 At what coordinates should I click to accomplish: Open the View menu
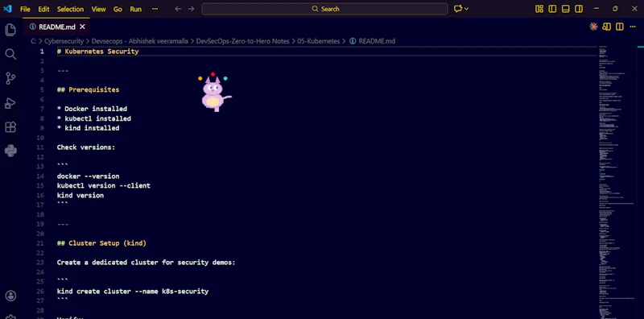(x=98, y=9)
